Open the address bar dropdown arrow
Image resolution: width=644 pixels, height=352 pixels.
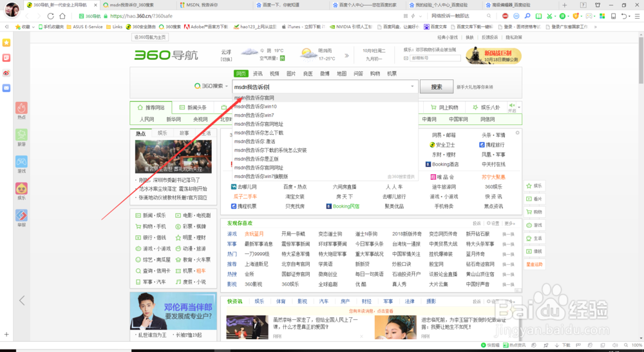(x=420, y=16)
